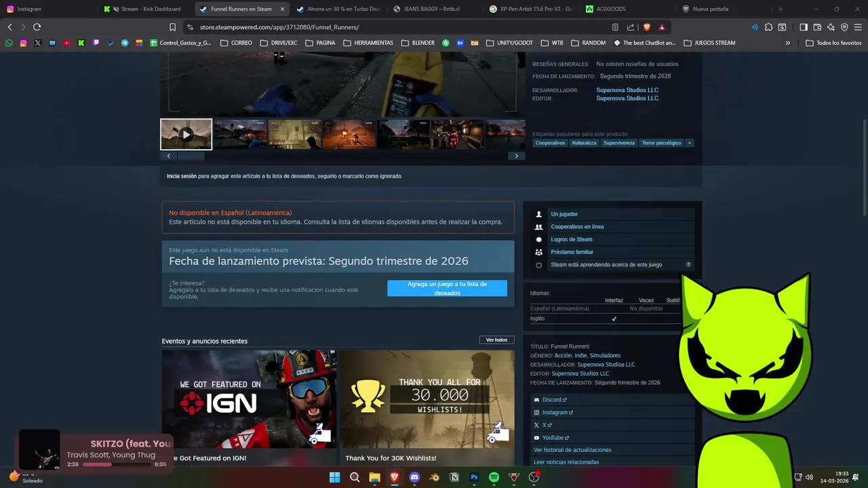Image resolution: width=868 pixels, height=488 pixels.
Task: Open the Brave VPN shield icon
Action: pos(844,27)
